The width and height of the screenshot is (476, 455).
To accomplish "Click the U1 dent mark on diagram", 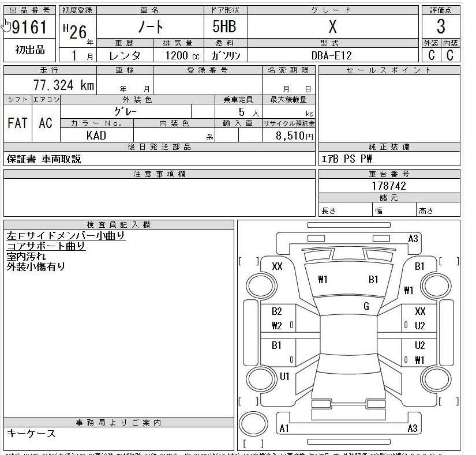I will [x=284, y=376].
